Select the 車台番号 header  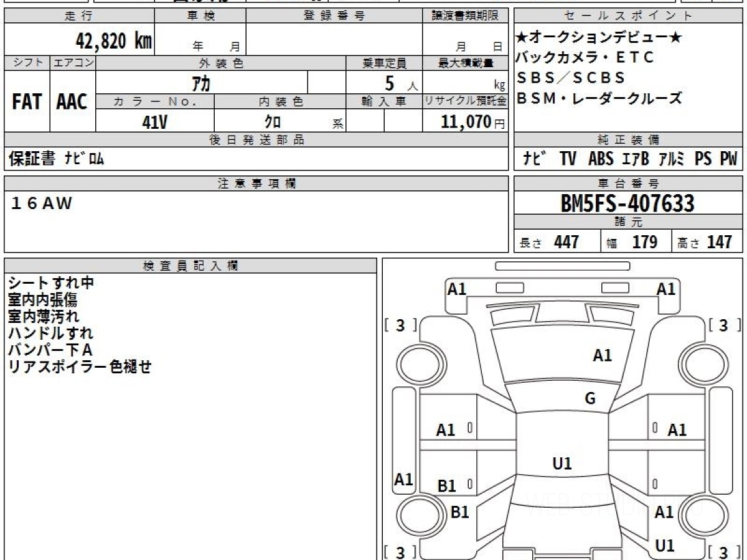click(629, 184)
